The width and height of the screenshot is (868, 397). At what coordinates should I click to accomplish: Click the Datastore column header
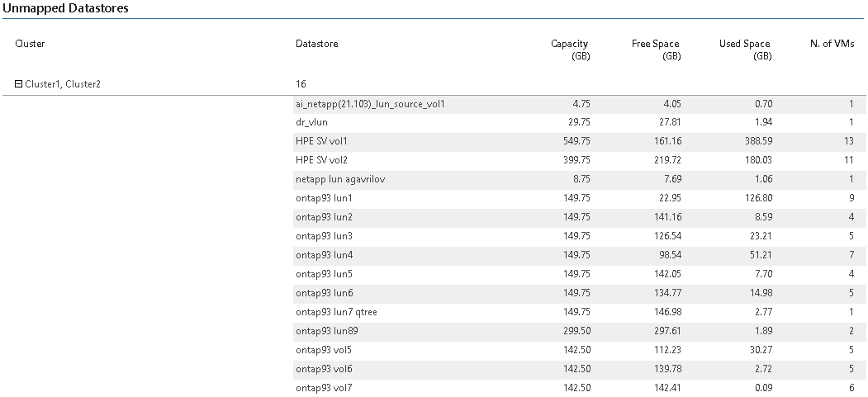click(316, 44)
